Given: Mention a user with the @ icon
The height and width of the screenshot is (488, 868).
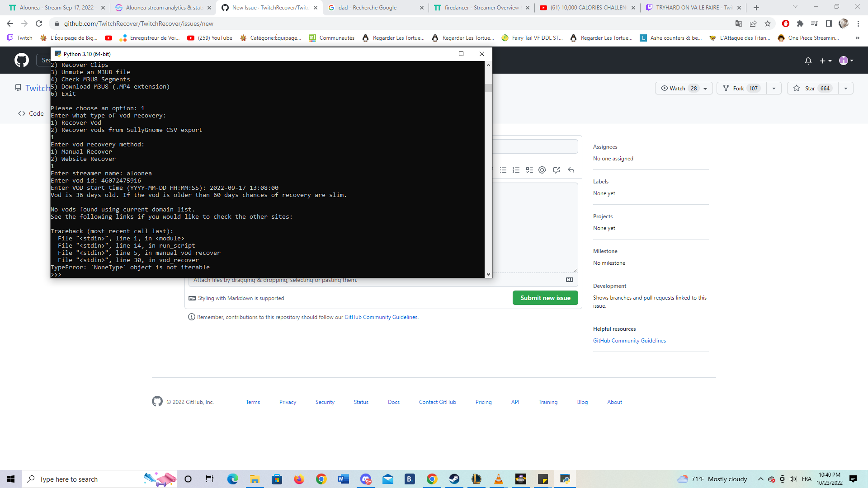Looking at the screenshot, I should point(542,170).
